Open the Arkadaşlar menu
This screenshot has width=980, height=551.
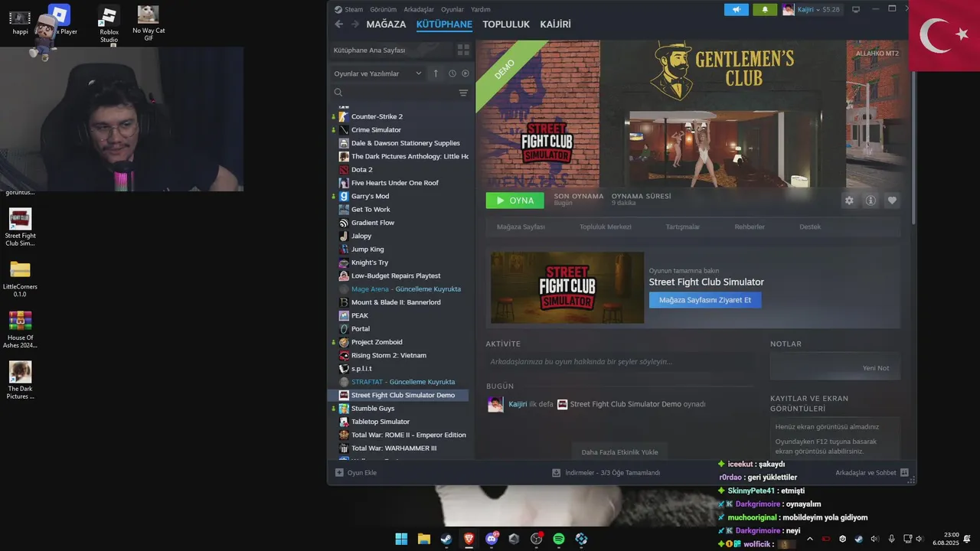click(x=418, y=9)
